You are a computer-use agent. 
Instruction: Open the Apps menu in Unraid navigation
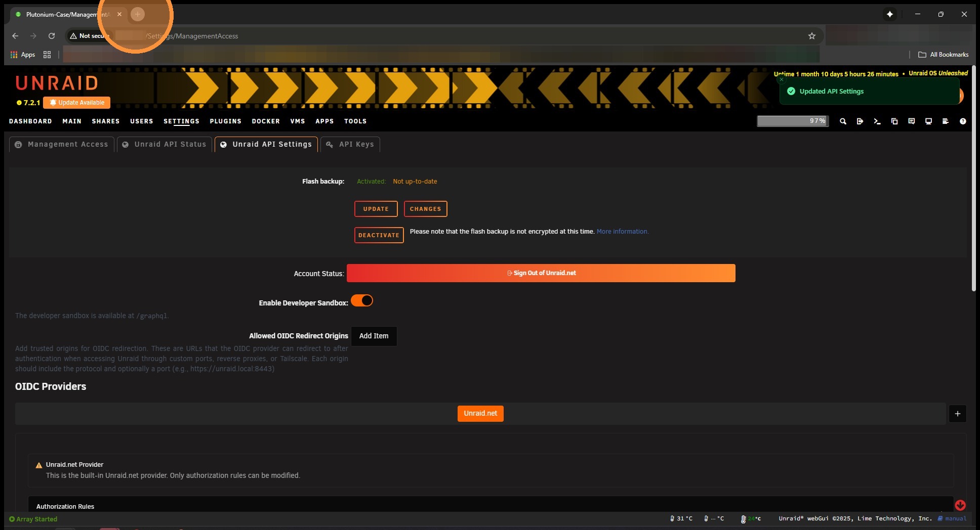coord(324,121)
